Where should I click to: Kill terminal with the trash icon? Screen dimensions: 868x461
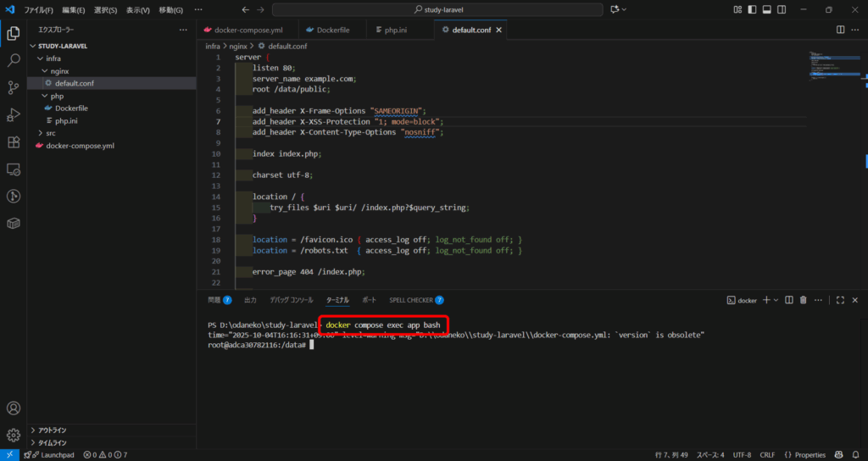coord(803,300)
